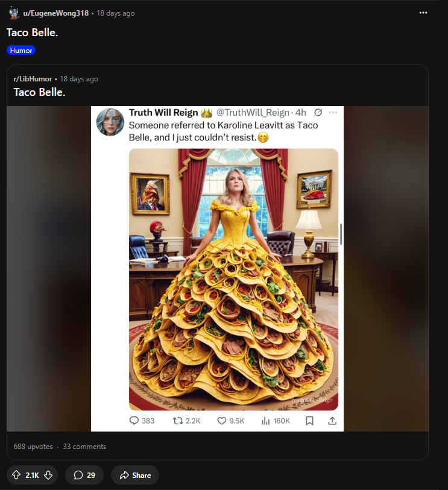Select the Humor flair tag
The width and height of the screenshot is (448, 490).
(21, 51)
